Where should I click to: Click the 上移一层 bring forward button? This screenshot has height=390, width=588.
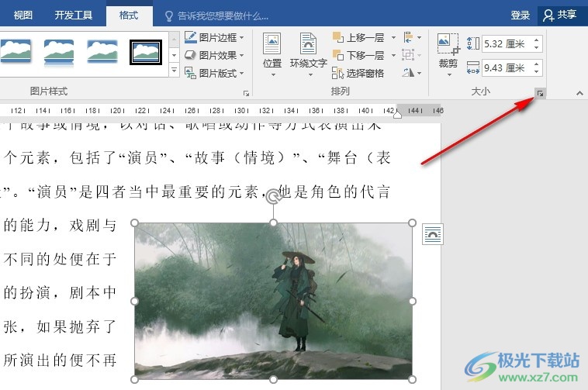tap(359, 37)
